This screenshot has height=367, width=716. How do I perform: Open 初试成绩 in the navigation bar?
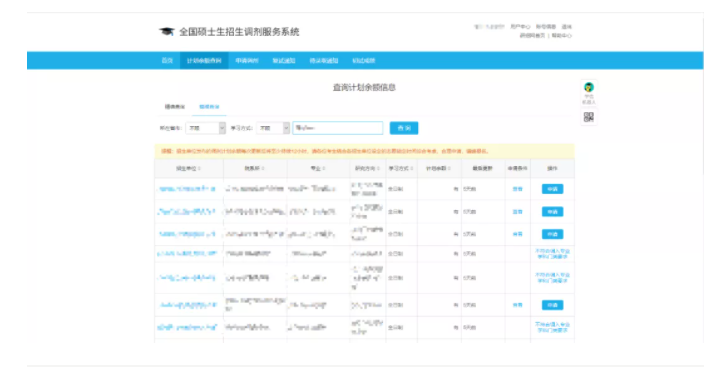click(x=363, y=61)
